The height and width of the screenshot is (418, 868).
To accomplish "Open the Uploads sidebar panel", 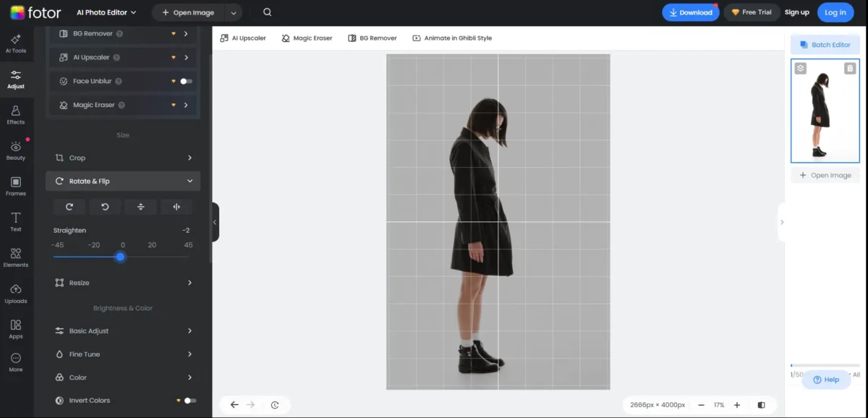I will pyautogui.click(x=16, y=294).
